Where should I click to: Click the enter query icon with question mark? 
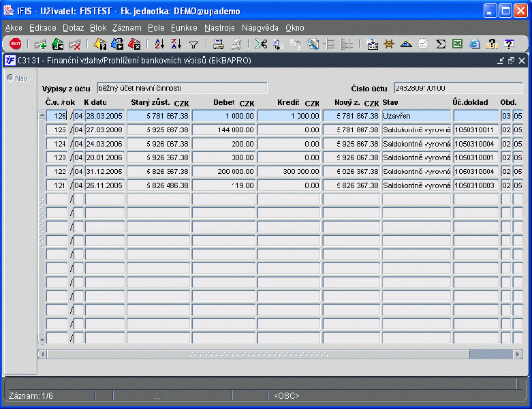click(x=100, y=44)
